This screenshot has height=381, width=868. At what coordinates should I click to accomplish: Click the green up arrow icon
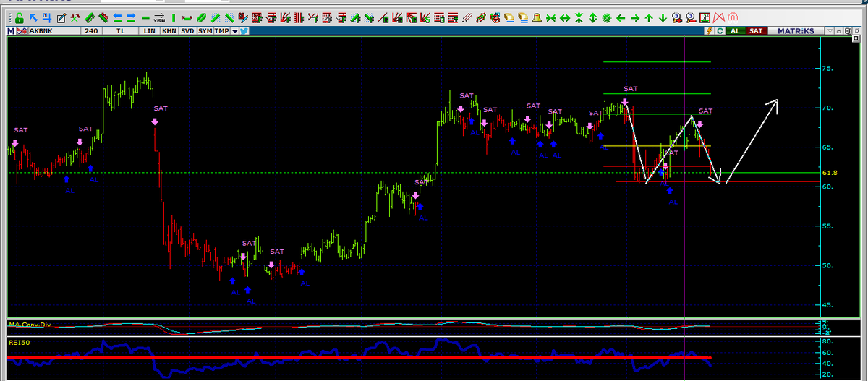[649, 18]
